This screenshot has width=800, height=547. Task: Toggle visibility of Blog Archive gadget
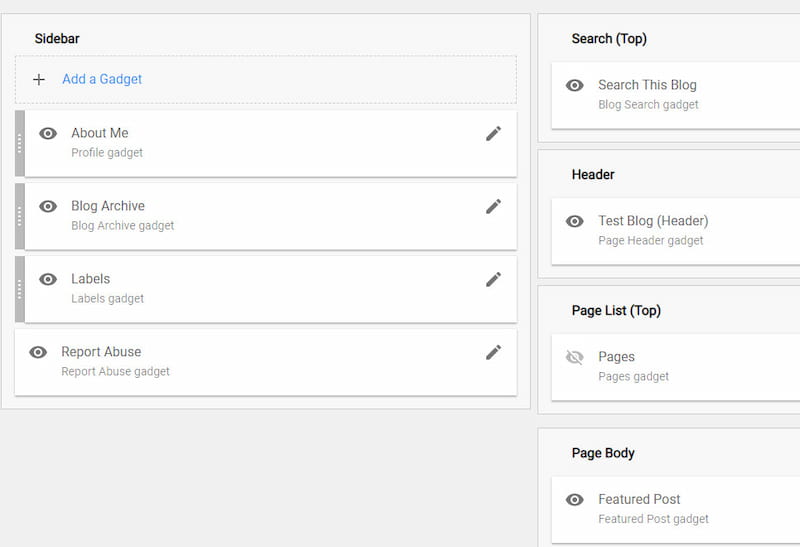click(48, 207)
